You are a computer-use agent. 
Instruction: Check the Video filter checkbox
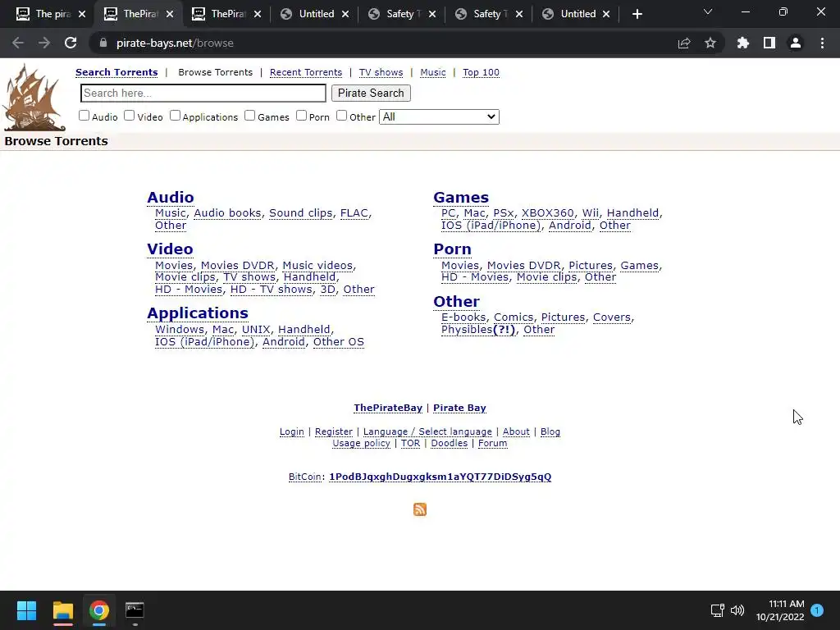pos(129,115)
